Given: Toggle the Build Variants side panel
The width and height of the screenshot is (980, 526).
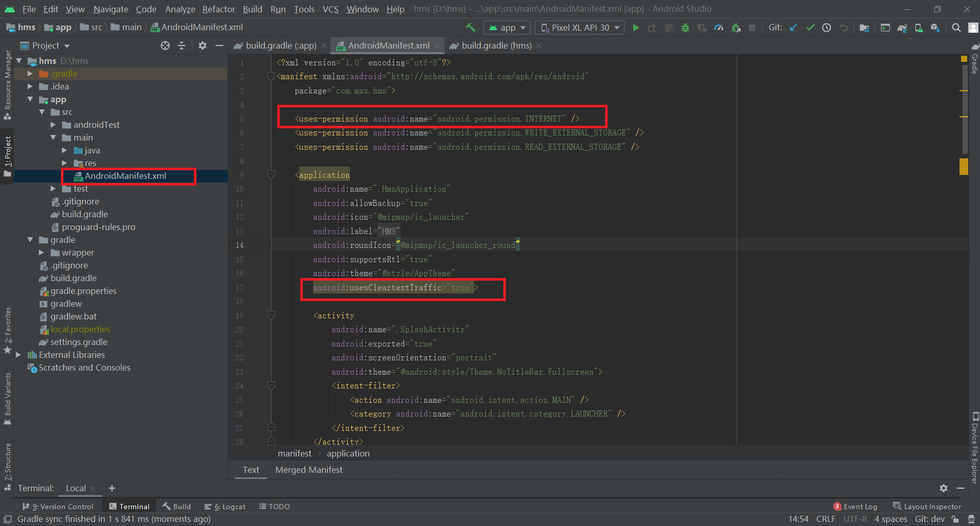Looking at the screenshot, I should 7,399.
